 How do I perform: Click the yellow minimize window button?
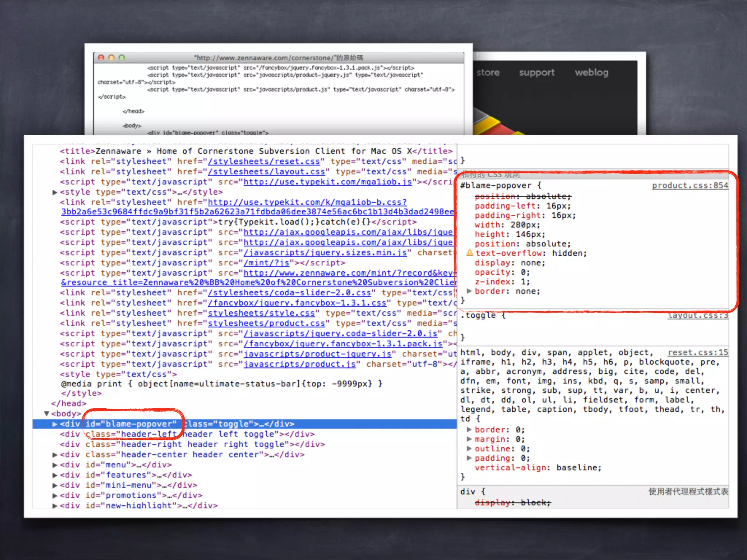point(111,58)
